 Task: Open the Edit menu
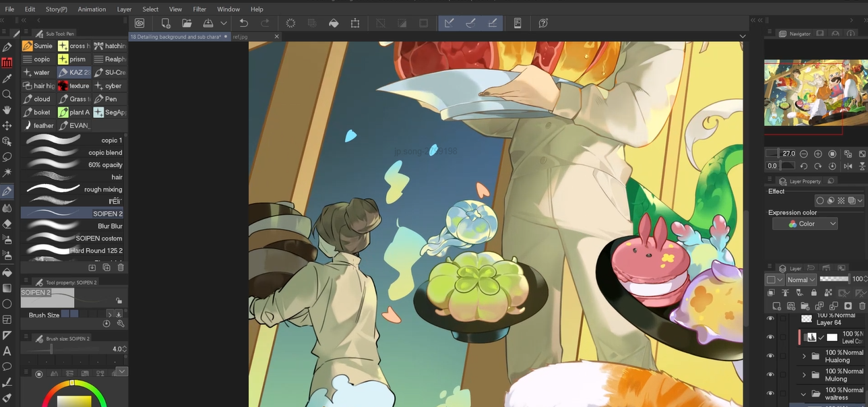pyautogui.click(x=30, y=9)
